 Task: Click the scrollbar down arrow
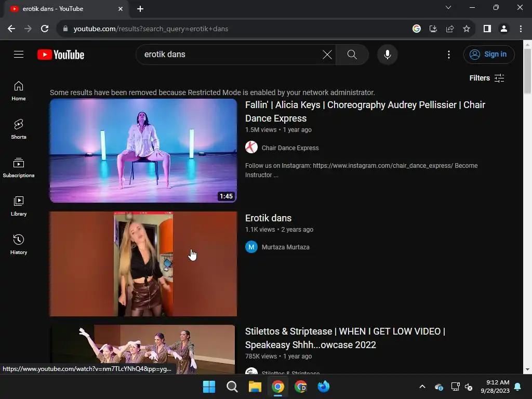527,369
